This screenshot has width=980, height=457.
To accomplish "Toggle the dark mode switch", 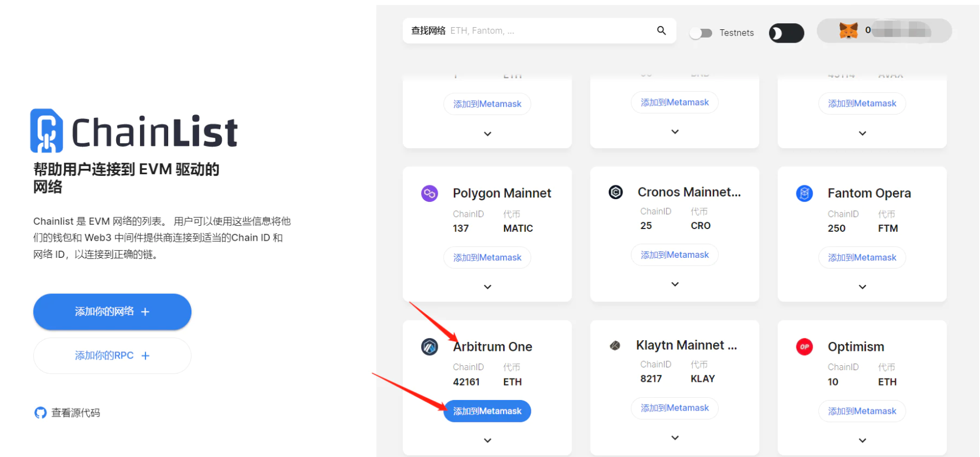I will (786, 33).
